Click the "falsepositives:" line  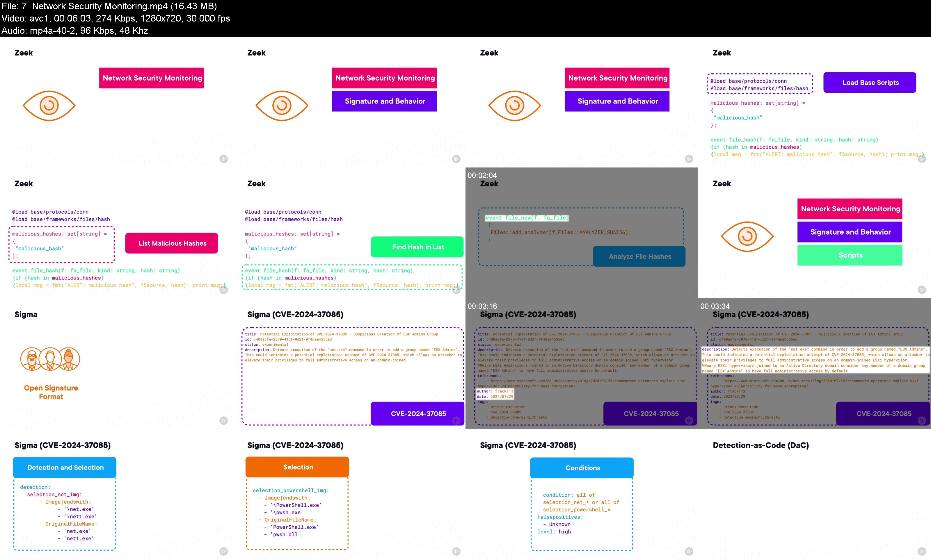560,517
